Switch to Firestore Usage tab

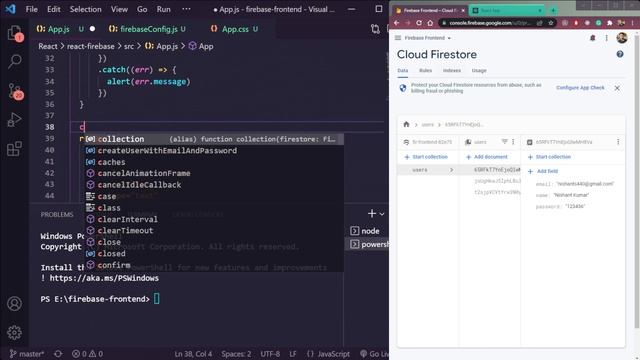pos(479,71)
